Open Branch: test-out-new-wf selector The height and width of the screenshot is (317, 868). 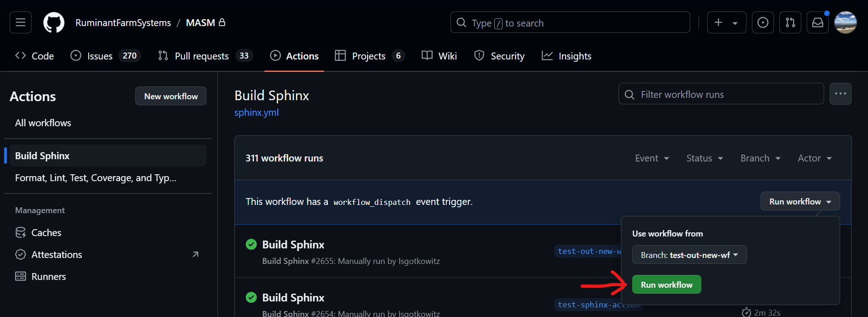click(689, 255)
